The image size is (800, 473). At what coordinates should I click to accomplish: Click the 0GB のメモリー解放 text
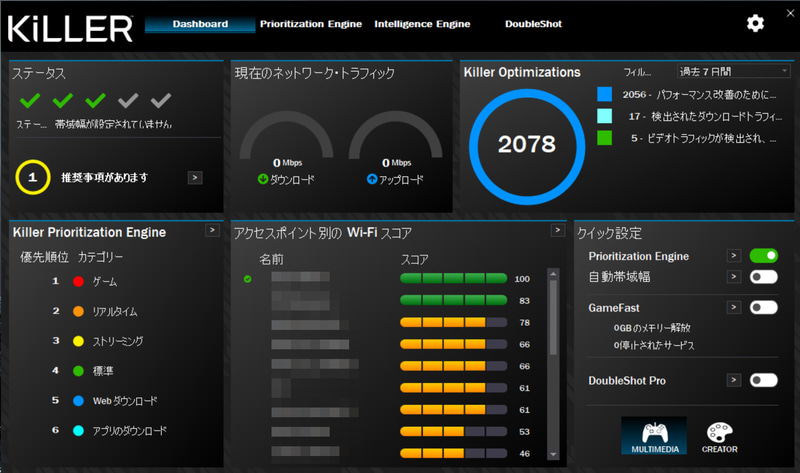pos(652,328)
